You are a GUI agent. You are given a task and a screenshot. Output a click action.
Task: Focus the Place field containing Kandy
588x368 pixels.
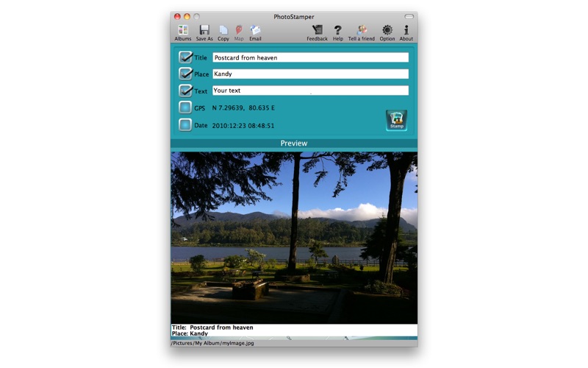310,74
